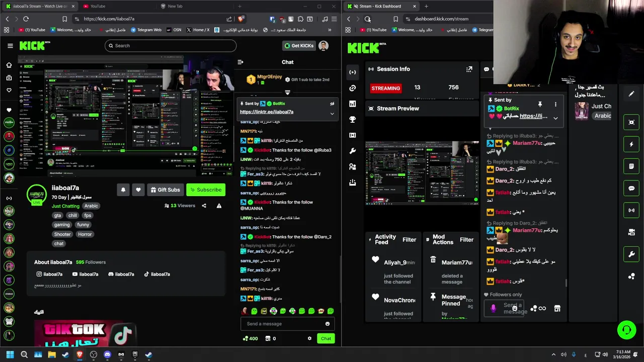
Task: Click the Gift Subs button
Action: click(x=165, y=190)
